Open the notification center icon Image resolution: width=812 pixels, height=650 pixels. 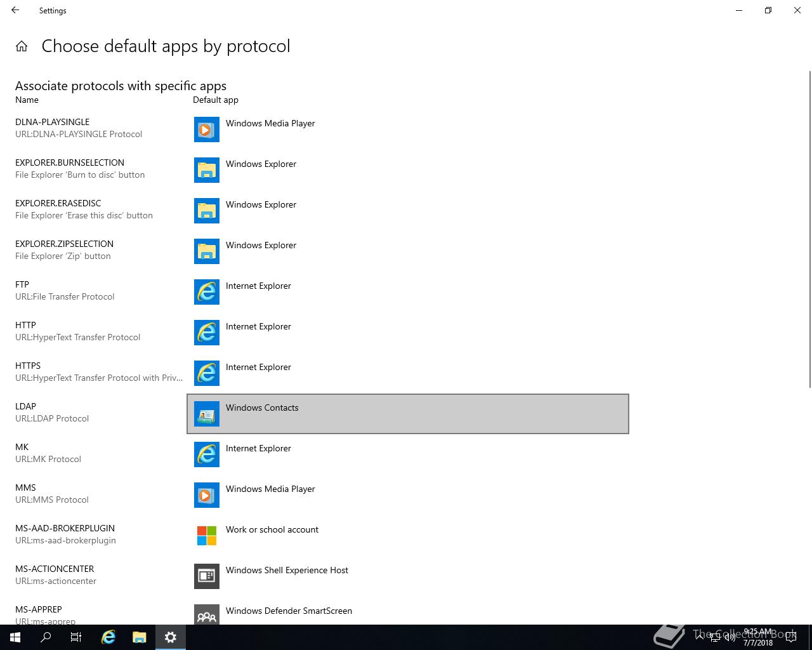coord(791,637)
